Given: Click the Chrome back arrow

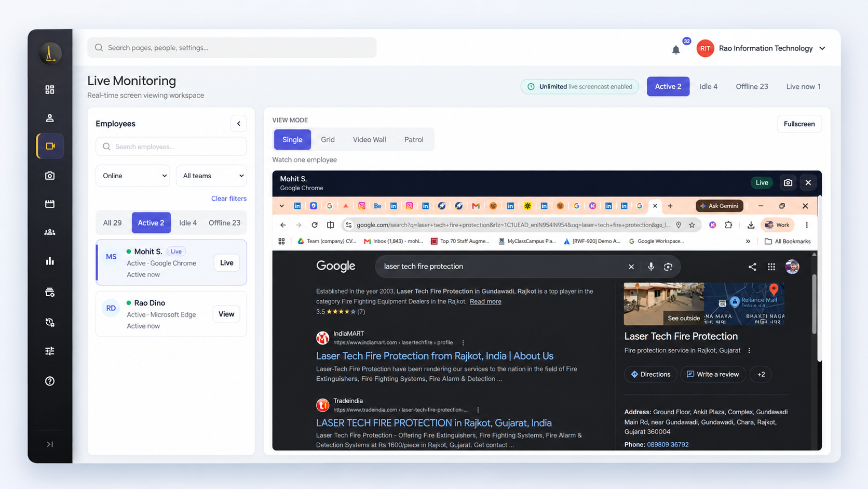Looking at the screenshot, I should click(283, 225).
